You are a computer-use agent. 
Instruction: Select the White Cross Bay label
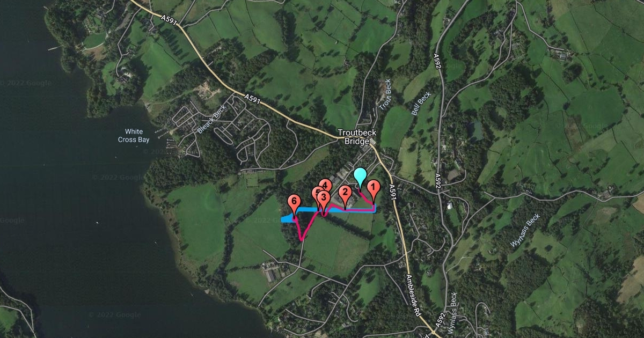134,136
